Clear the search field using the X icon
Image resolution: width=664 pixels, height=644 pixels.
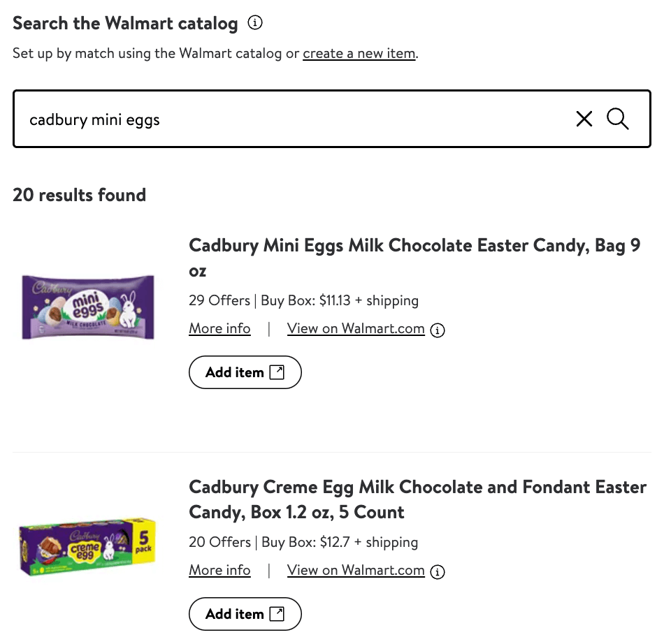[584, 119]
